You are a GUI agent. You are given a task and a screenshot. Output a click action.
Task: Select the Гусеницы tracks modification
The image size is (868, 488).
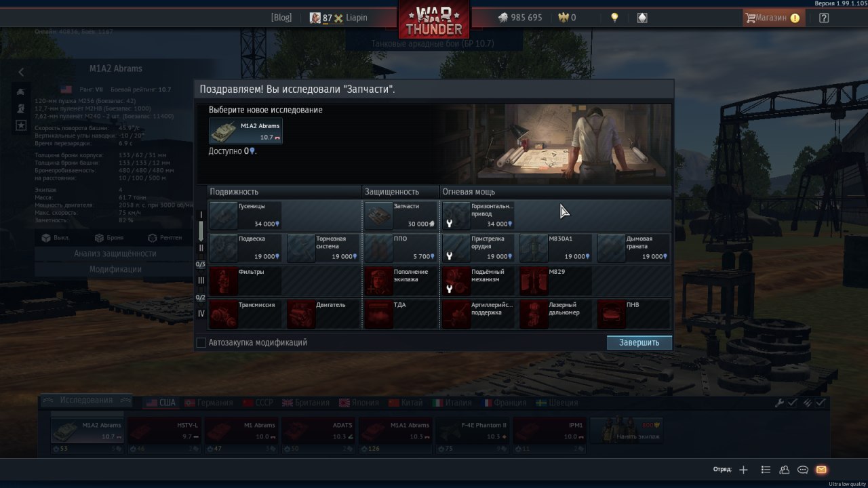click(245, 215)
